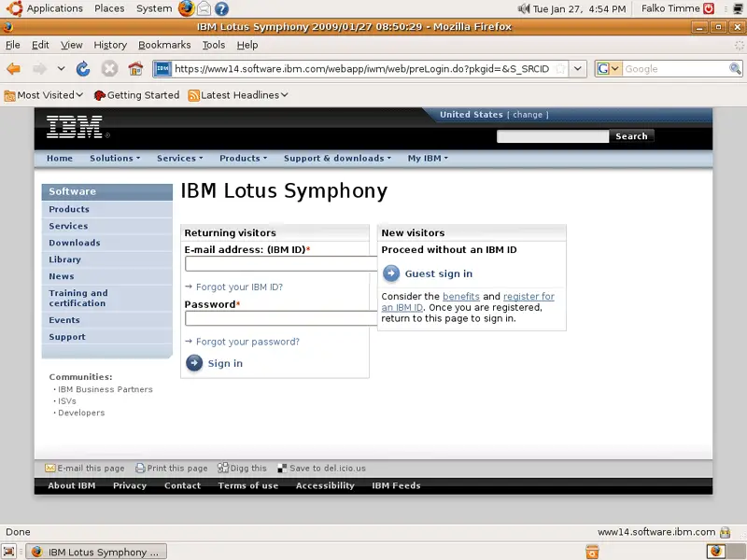The image size is (747, 560).
Task: Expand the Support & downloads dropdown
Action: tap(337, 158)
